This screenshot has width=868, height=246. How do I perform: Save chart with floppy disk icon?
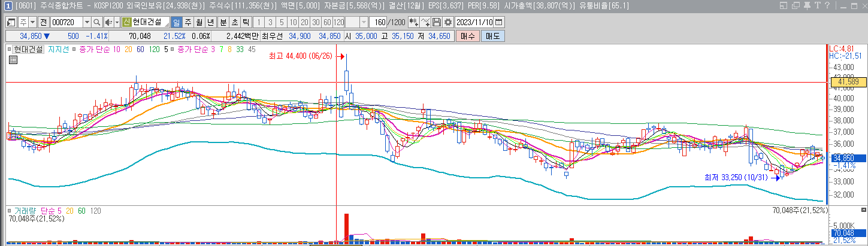[x=437, y=22]
